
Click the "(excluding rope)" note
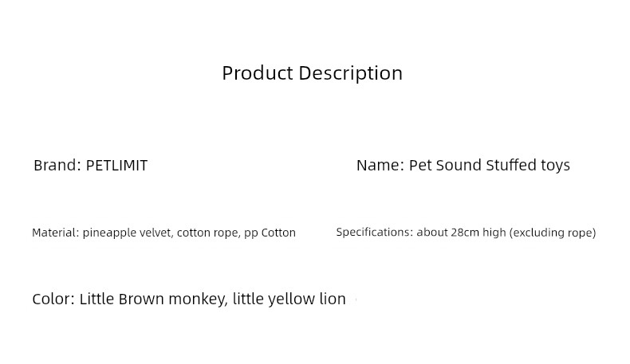click(553, 233)
